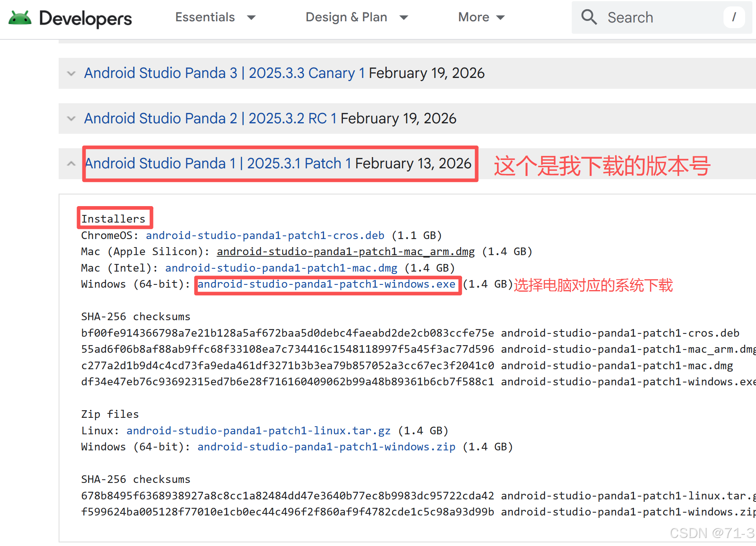Collapse the Panda 1 Patch 1 chevron
The image size is (756, 546).
click(x=71, y=164)
